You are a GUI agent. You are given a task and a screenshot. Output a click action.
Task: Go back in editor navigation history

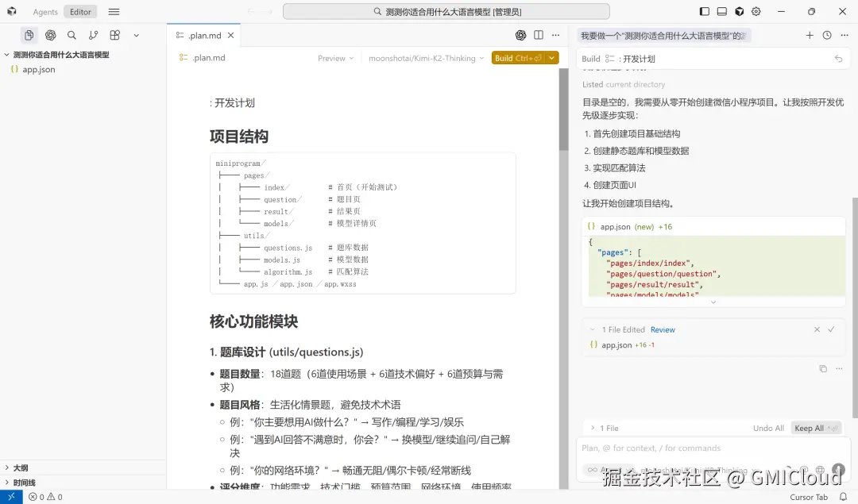coord(250,11)
